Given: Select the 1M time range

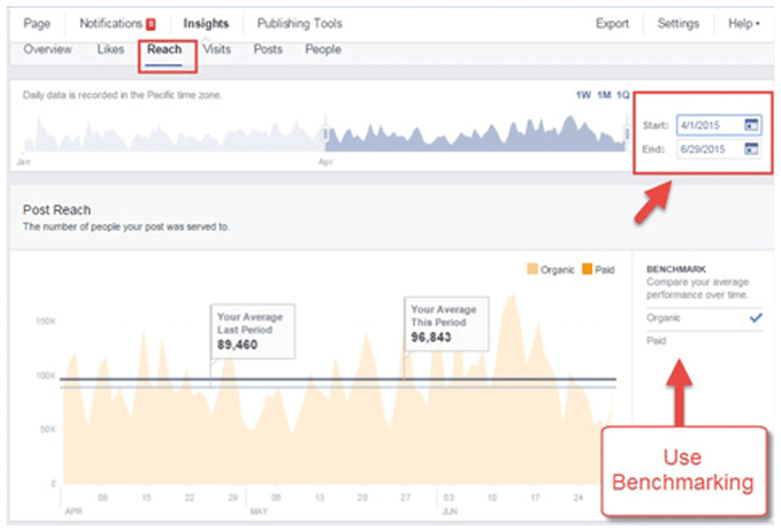Looking at the screenshot, I should coord(603,95).
